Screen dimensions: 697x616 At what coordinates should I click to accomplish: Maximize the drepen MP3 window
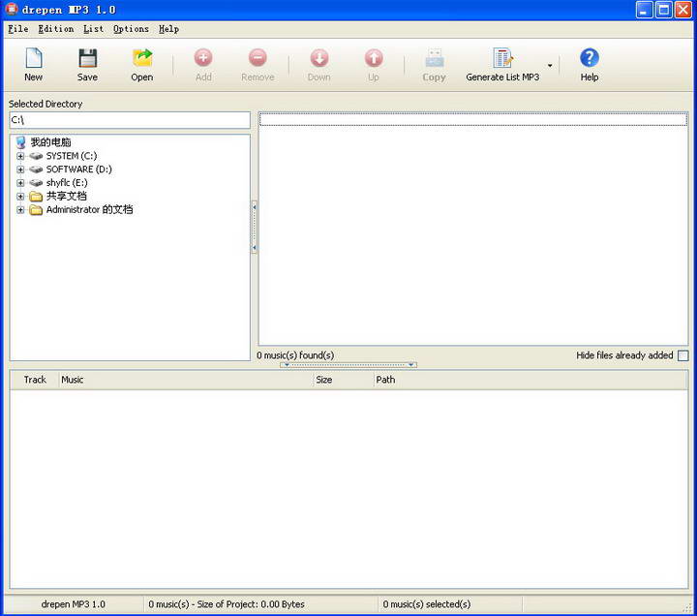tap(664, 10)
